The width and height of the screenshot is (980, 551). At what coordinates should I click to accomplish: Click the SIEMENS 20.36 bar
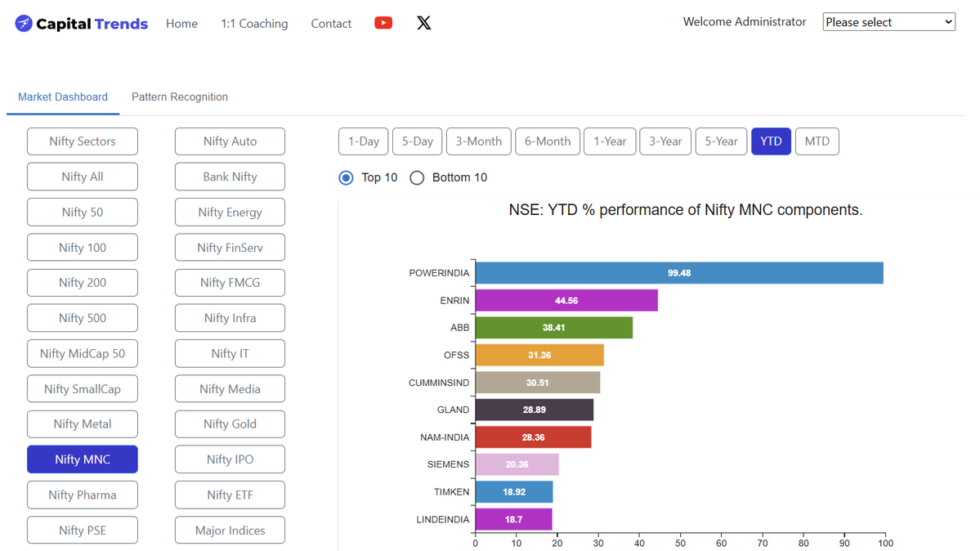pyautogui.click(x=517, y=464)
